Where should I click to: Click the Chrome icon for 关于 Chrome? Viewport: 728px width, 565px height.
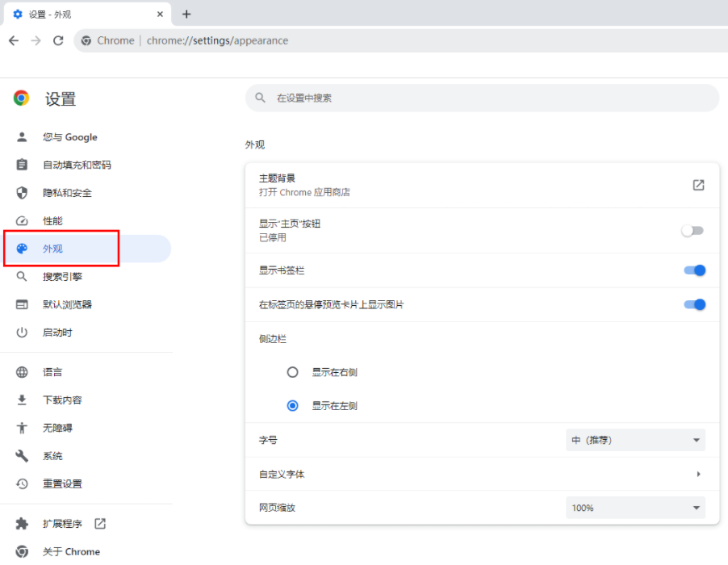tap(22, 551)
